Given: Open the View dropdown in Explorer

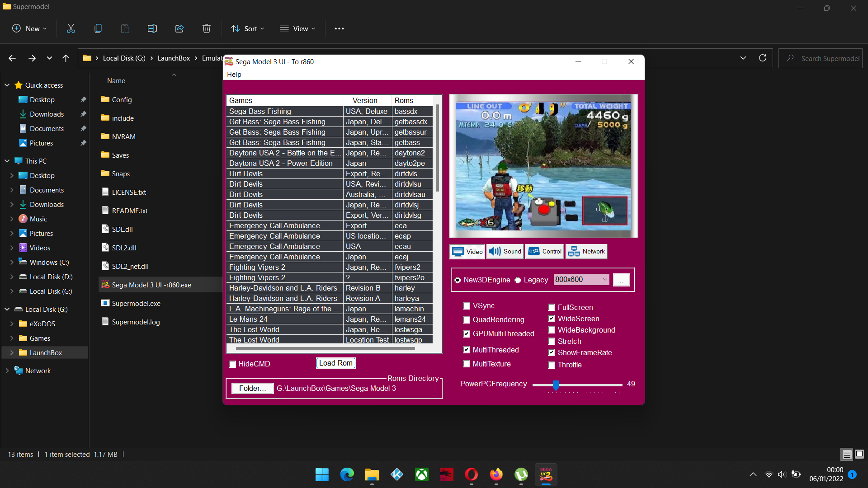Looking at the screenshot, I should pyautogui.click(x=297, y=28).
